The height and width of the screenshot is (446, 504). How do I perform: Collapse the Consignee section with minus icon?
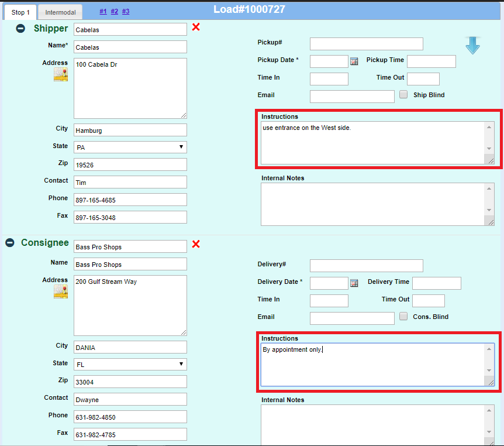pos(10,243)
